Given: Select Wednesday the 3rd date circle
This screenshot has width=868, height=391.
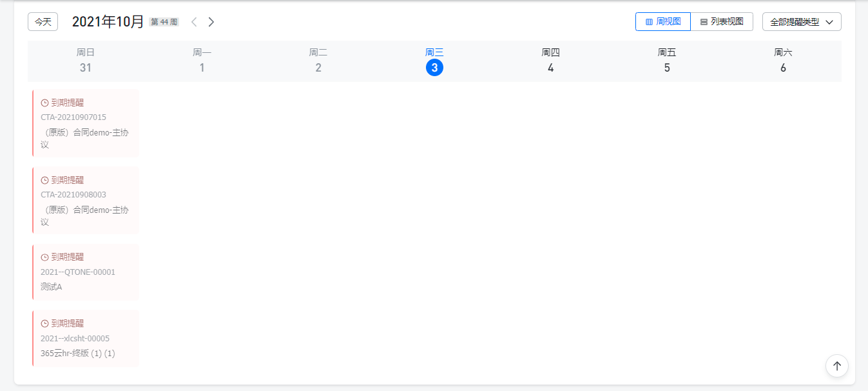Looking at the screenshot, I should [434, 68].
